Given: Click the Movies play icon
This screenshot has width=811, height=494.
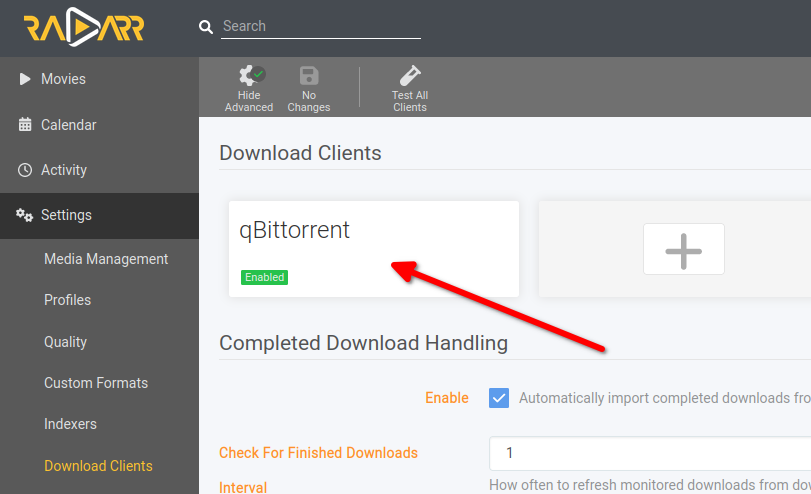Looking at the screenshot, I should pyautogui.click(x=24, y=79).
